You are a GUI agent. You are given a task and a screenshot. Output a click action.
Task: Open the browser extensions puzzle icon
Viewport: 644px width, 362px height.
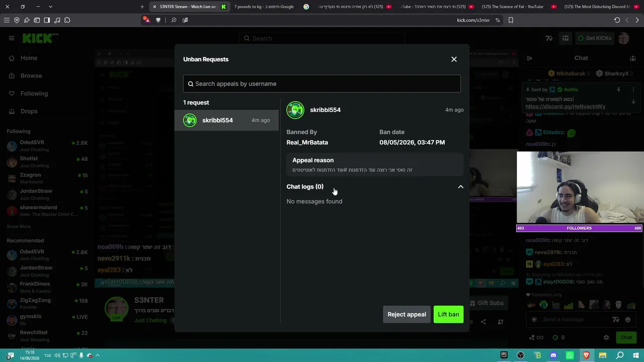coord(67,20)
